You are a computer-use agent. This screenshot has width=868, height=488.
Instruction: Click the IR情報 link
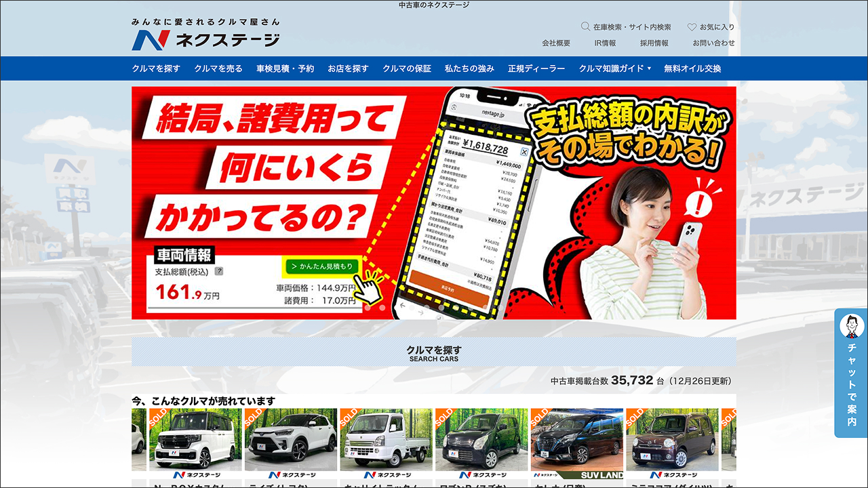pos(606,42)
